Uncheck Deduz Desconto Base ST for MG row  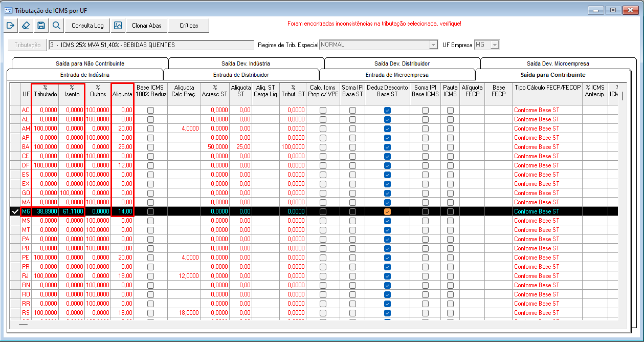click(x=387, y=211)
